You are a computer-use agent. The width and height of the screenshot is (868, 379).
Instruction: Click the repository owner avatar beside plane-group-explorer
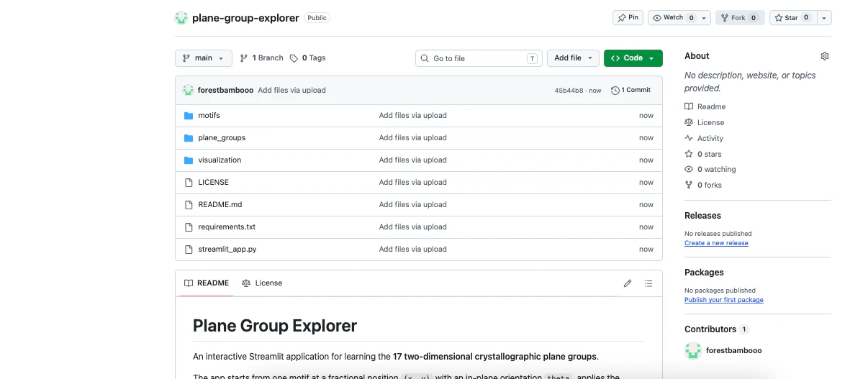coord(181,18)
